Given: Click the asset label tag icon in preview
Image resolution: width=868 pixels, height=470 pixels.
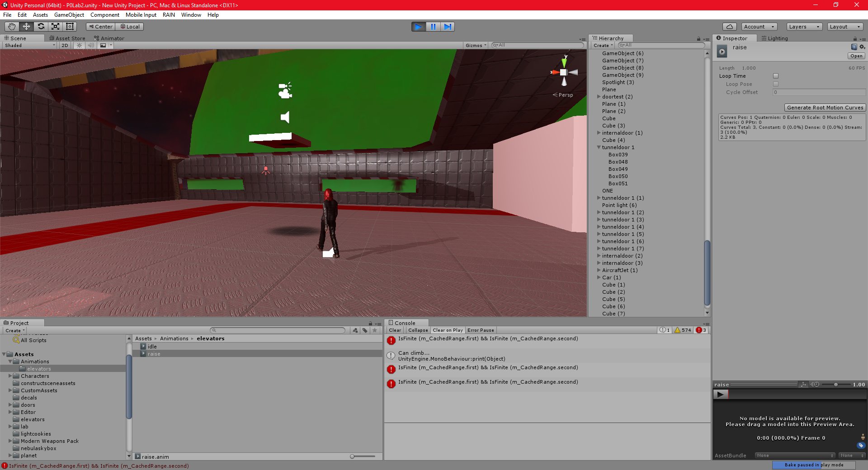Looking at the screenshot, I should 861,446.
